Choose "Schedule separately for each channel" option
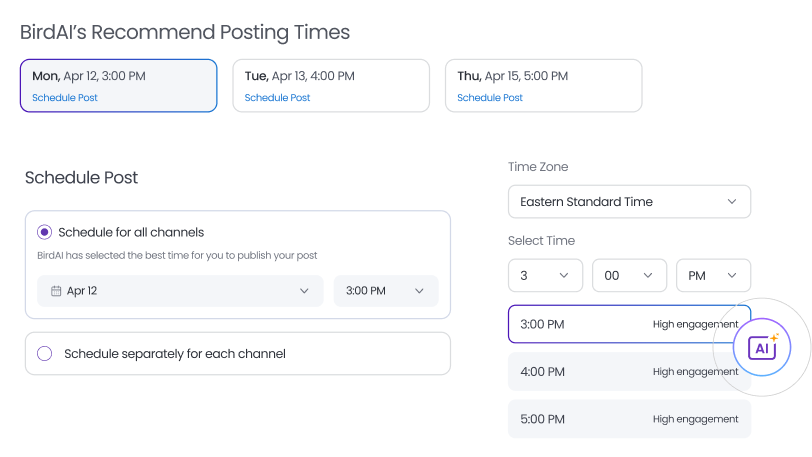 pyautogui.click(x=44, y=353)
